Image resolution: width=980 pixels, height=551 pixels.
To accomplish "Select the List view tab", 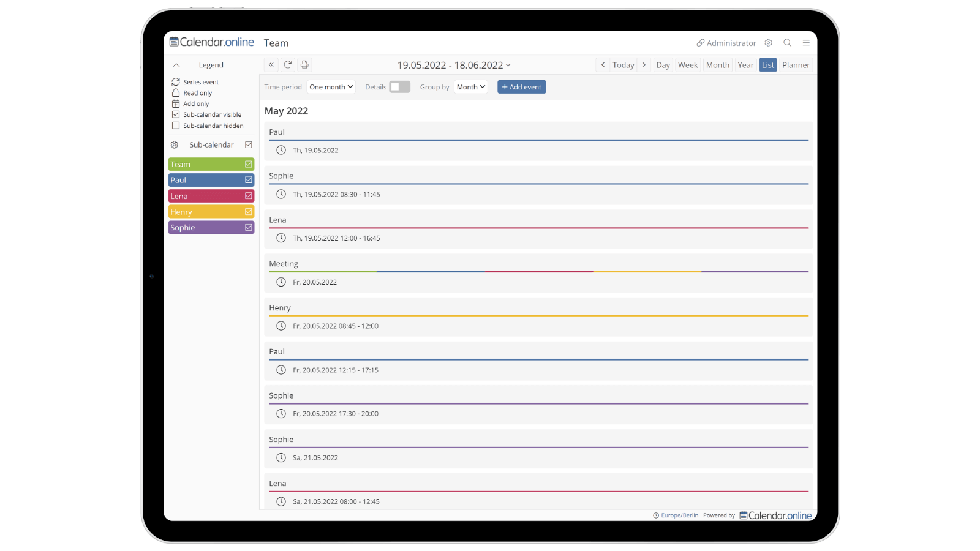I will [768, 65].
